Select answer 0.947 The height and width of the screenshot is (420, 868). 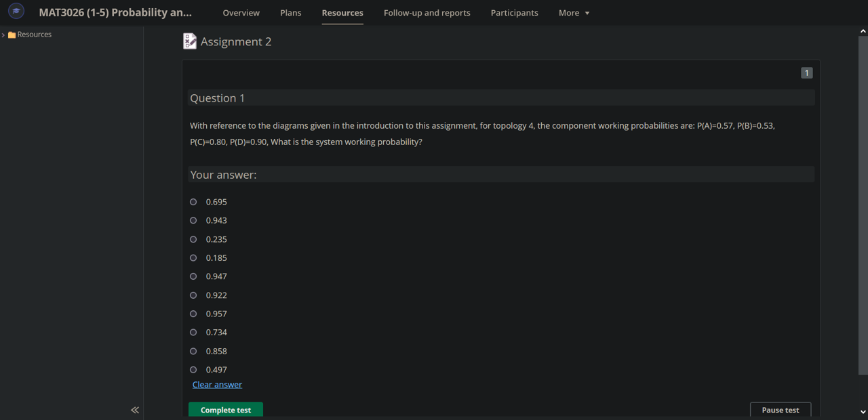(193, 276)
